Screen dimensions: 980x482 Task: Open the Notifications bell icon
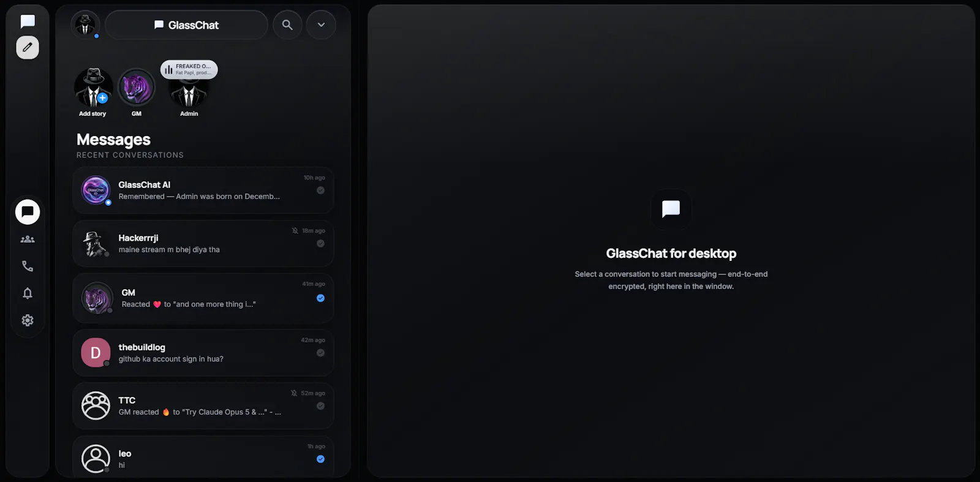[x=28, y=293]
